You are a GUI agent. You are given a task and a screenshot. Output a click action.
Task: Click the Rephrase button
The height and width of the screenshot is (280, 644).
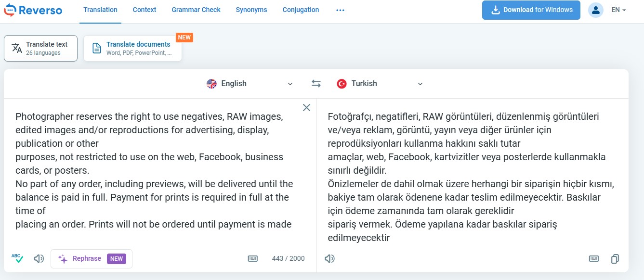click(x=92, y=258)
